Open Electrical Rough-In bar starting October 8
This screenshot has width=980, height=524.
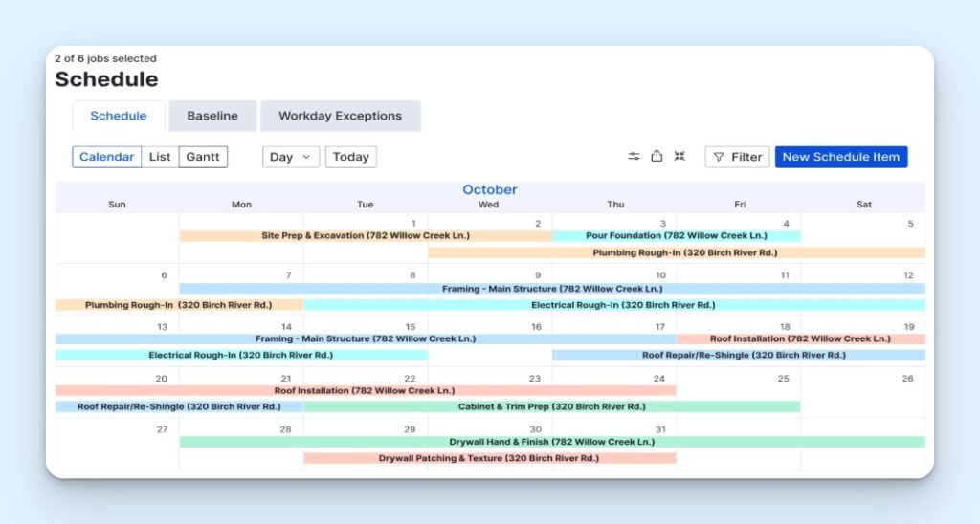coord(614,305)
